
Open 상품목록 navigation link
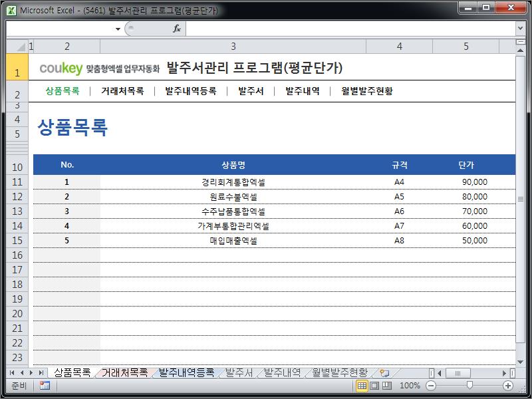tap(63, 91)
